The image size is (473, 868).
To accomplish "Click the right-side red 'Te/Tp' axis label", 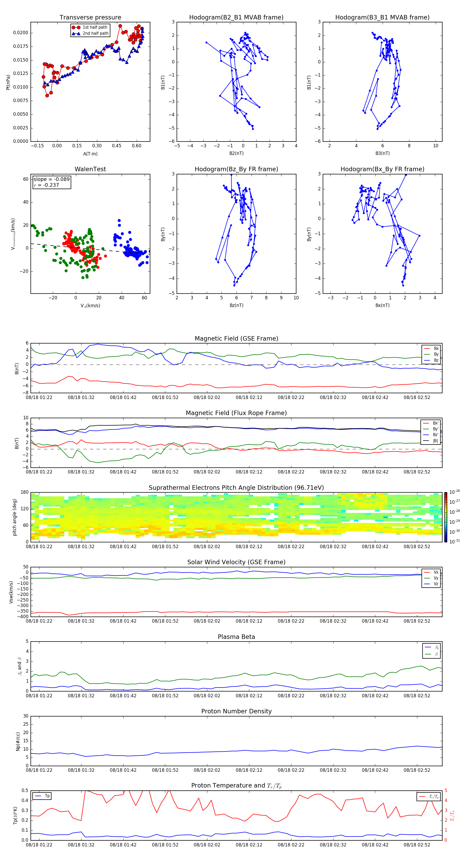I will (x=453, y=815).
